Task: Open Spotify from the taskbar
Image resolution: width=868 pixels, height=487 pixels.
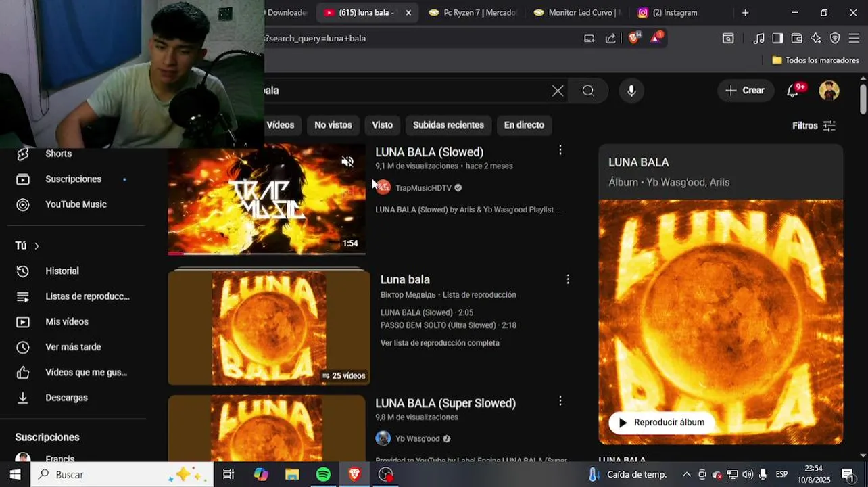Action: click(x=324, y=475)
